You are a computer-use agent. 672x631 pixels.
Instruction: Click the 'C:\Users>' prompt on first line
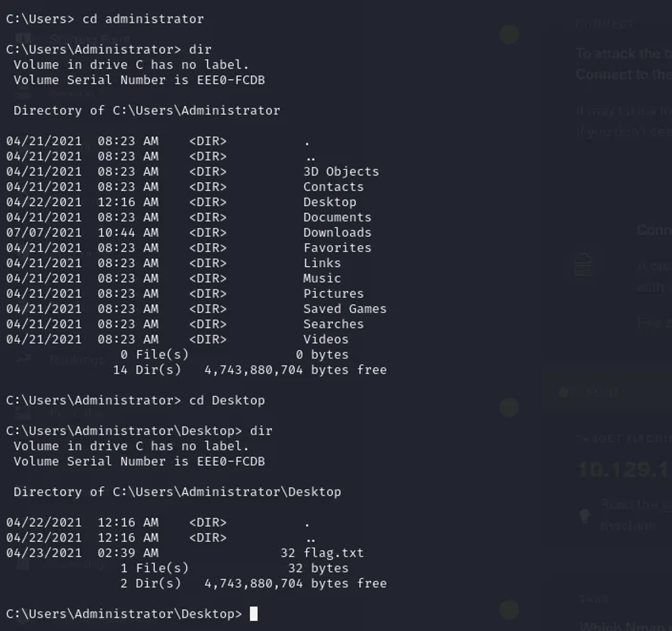[40, 19]
